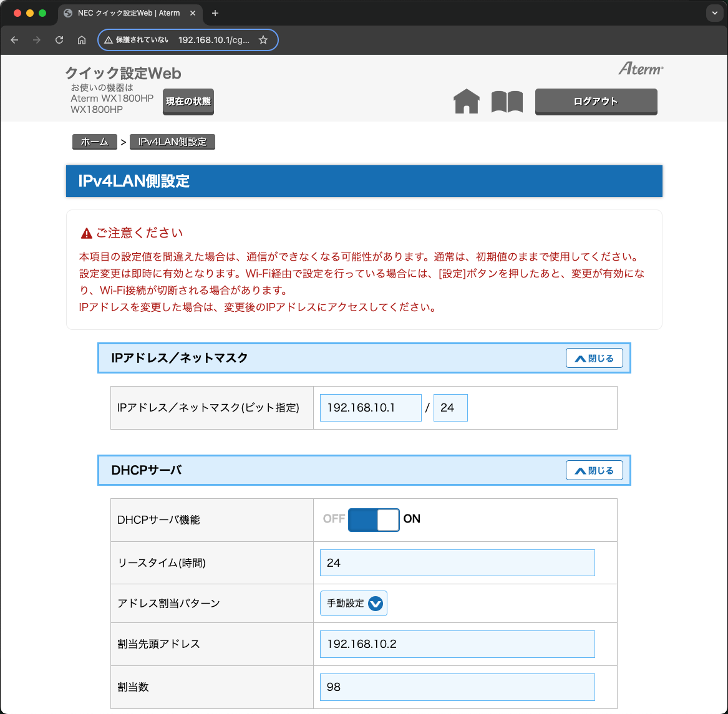Image resolution: width=728 pixels, height=714 pixels.
Task: Click the IPv4LAN側設定 breadcrumb
Action: pos(172,142)
